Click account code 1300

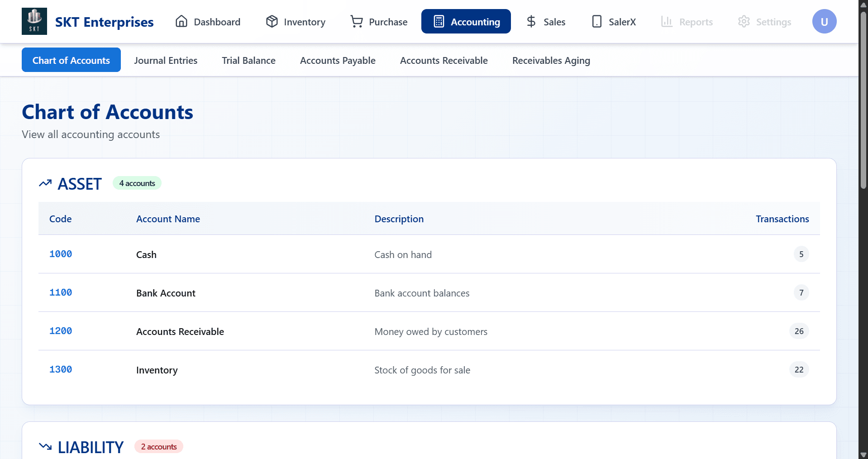[61, 369]
